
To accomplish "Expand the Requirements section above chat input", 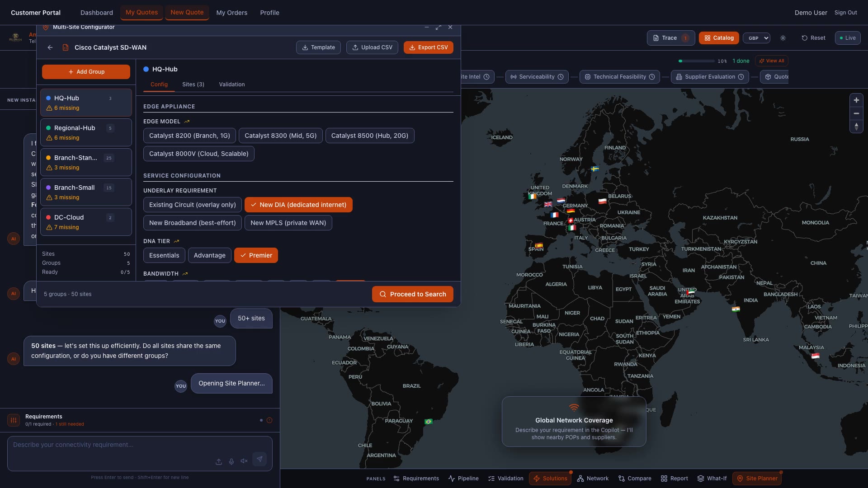I will coord(140,420).
